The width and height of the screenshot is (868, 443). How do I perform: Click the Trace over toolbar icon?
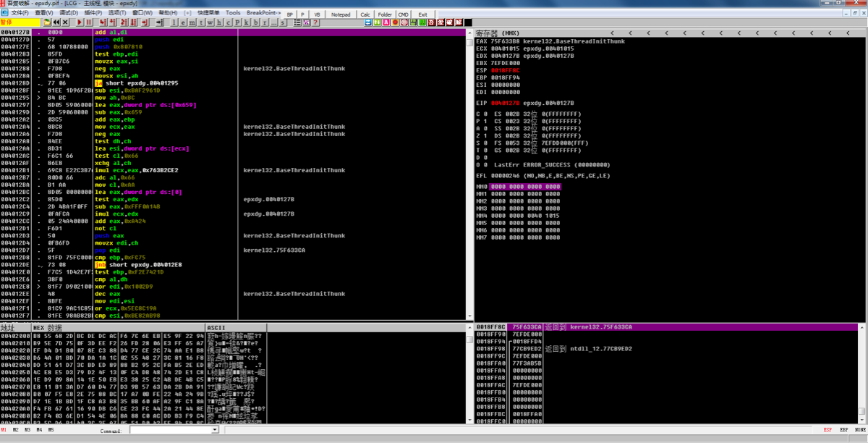[134, 22]
